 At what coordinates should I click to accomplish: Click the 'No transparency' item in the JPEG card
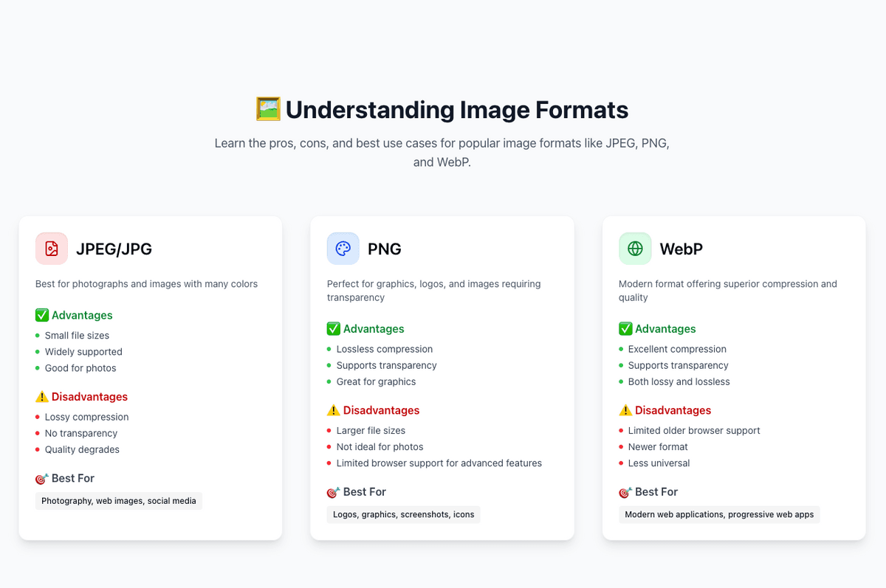(81, 433)
